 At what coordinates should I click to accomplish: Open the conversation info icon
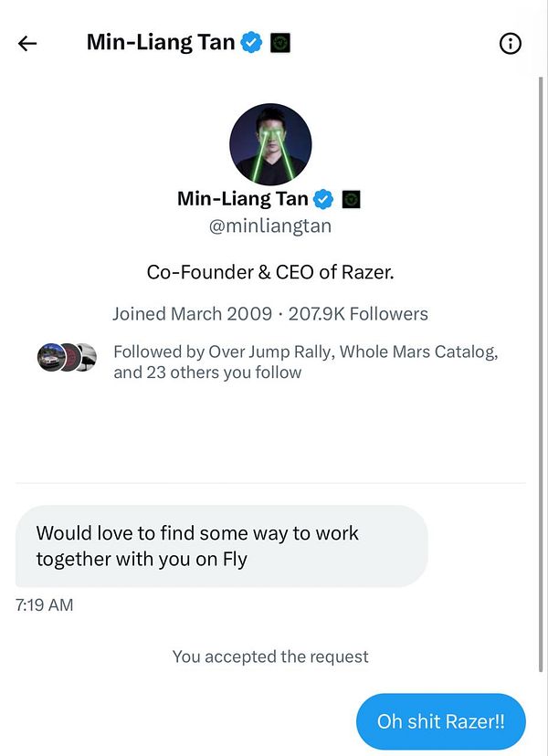coord(511,43)
